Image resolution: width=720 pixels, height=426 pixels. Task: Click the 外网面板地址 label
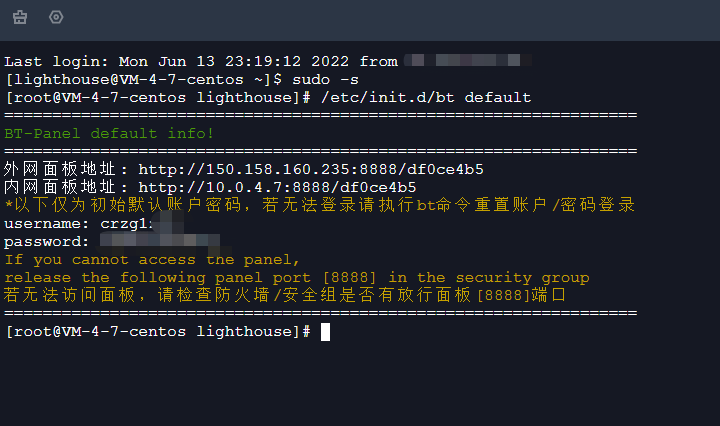(60, 169)
